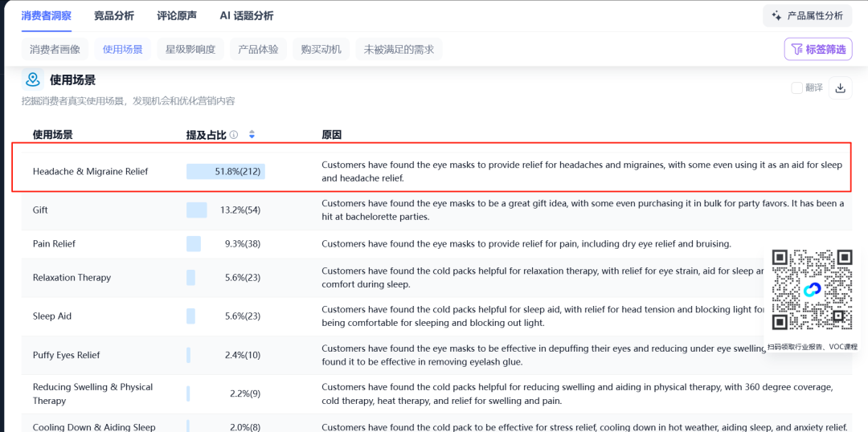Click the 13.2%(54) percentage bar
Viewport: 868px width, 432px height.
(197, 210)
